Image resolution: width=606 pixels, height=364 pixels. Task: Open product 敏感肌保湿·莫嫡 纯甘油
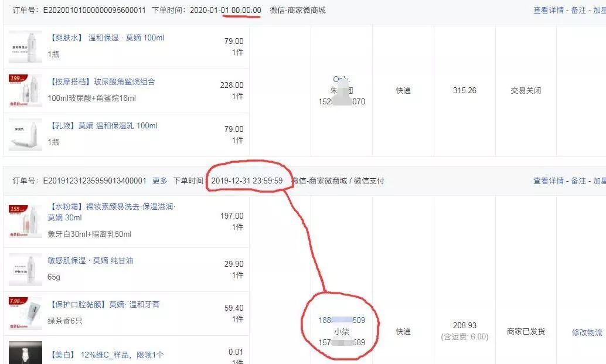[x=90, y=261]
